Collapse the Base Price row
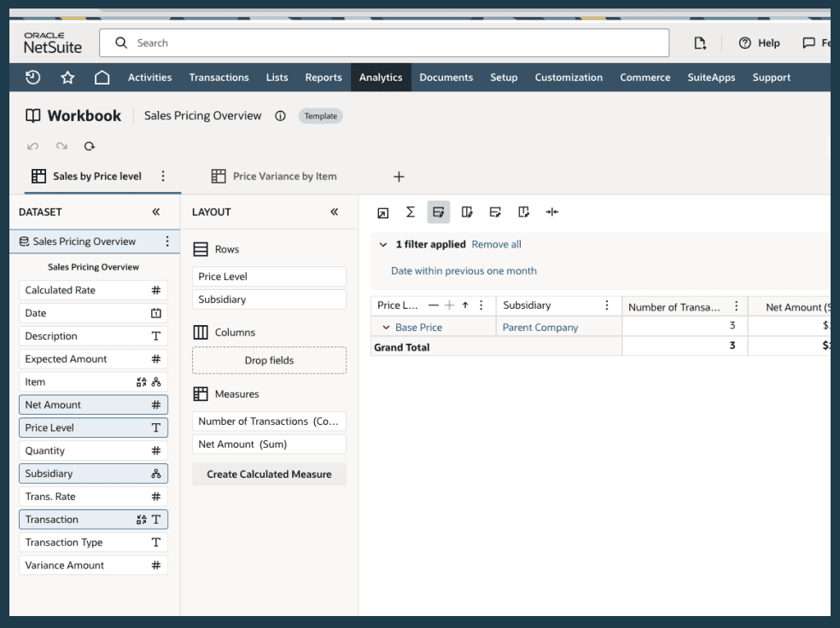Screen dimensions: 840x628 coord(386,327)
